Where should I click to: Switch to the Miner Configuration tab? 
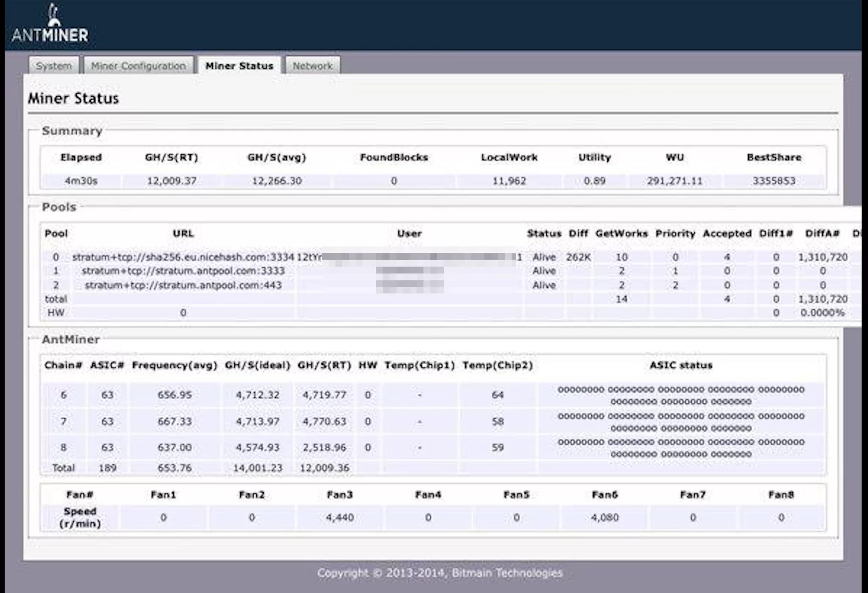[139, 66]
